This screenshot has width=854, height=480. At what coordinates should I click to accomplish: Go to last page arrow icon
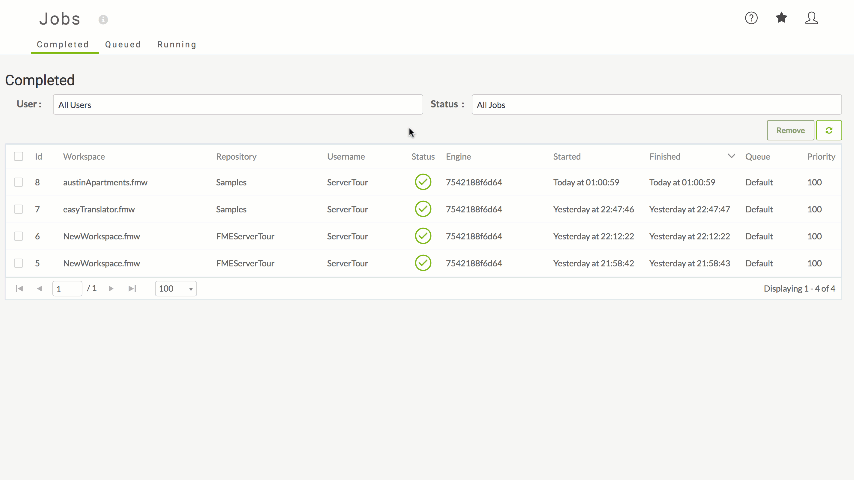tap(132, 289)
